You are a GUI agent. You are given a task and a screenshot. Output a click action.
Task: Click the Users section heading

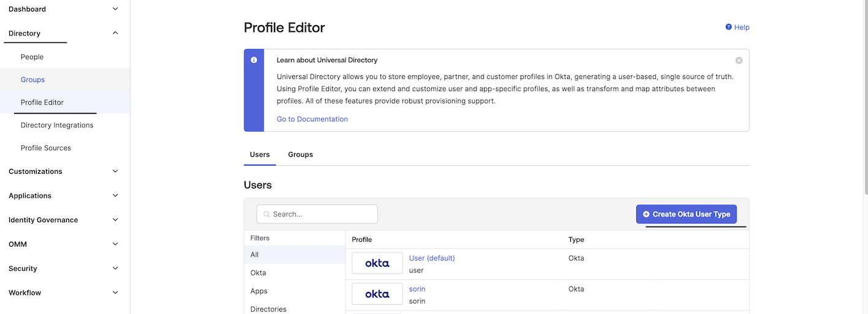point(258,185)
